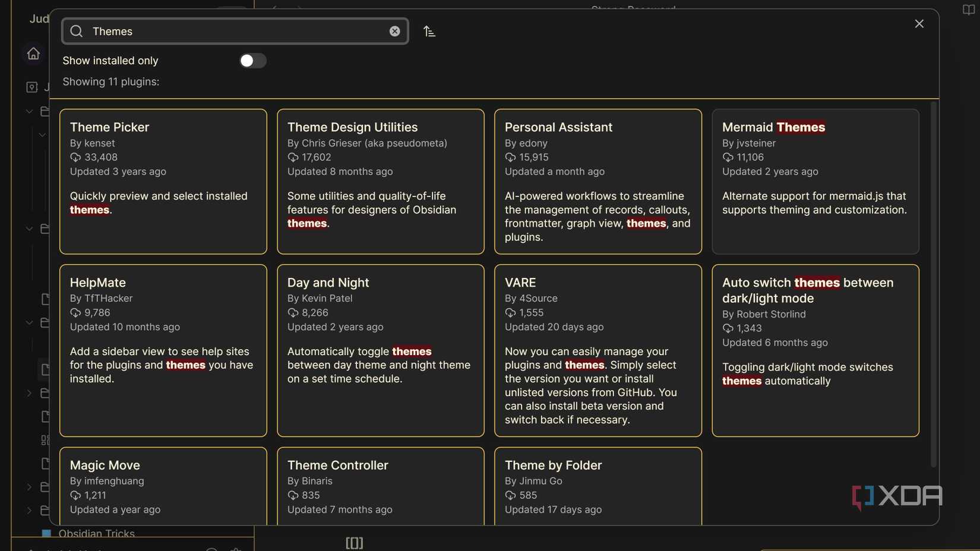Open the Mermaid Themes plugin card

[x=815, y=181]
